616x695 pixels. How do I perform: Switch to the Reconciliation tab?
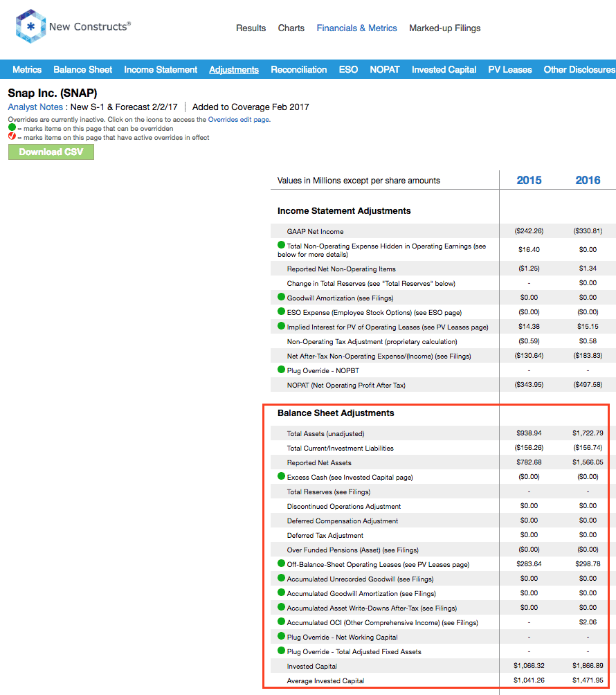click(x=299, y=70)
